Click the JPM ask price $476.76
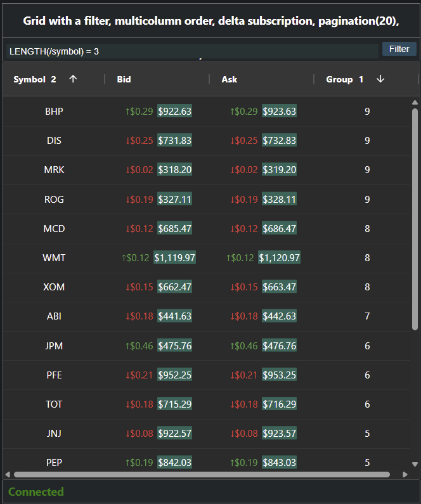Screen dimensions: 421x504 coord(279,346)
